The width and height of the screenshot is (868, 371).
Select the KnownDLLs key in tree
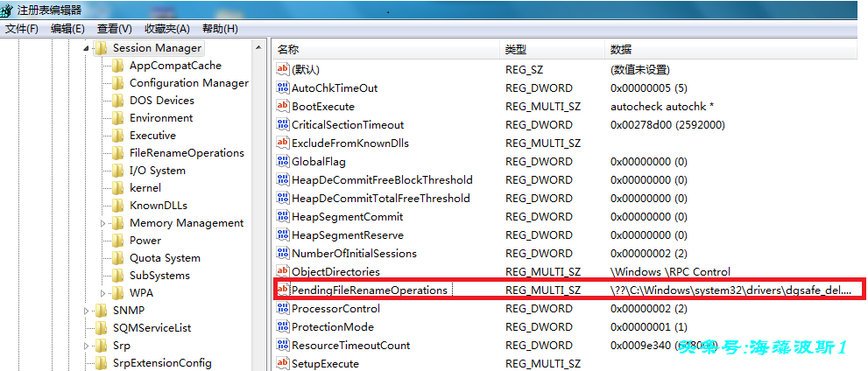pyautogui.click(x=158, y=206)
